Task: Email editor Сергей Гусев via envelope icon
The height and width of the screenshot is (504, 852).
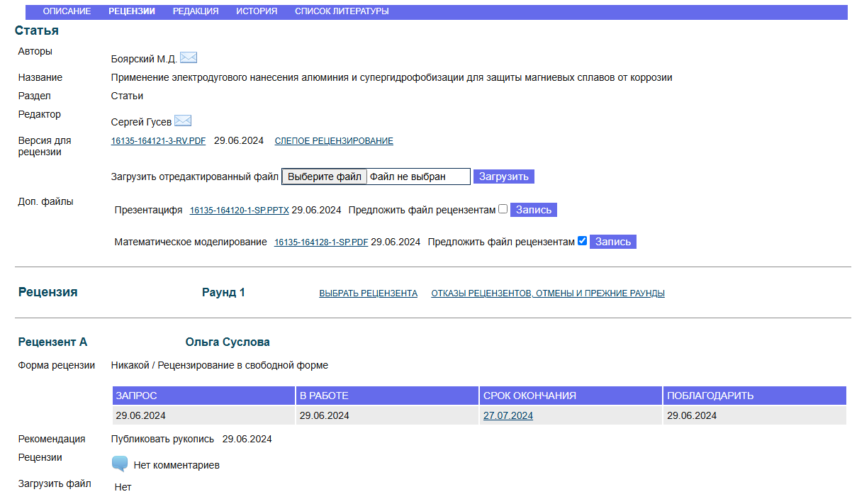Action: pos(183,121)
